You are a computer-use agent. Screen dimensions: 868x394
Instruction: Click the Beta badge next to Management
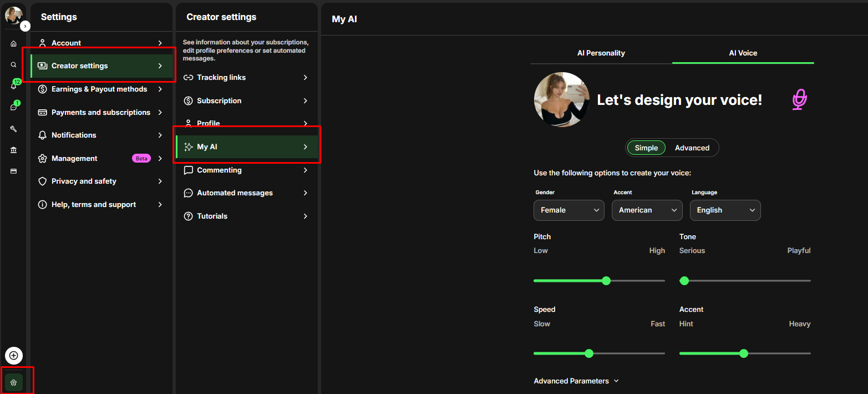tap(141, 158)
